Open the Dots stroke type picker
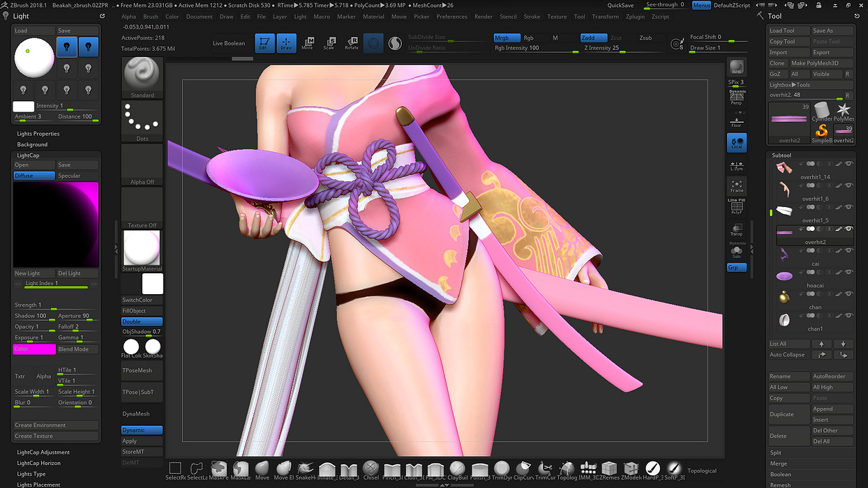The height and width of the screenshot is (488, 868). [x=142, y=121]
